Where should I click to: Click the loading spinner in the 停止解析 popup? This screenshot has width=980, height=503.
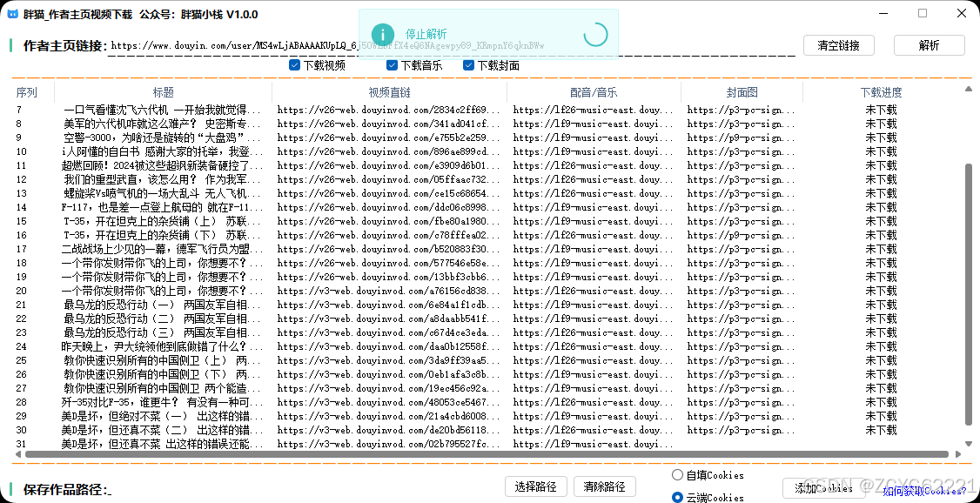coord(595,35)
